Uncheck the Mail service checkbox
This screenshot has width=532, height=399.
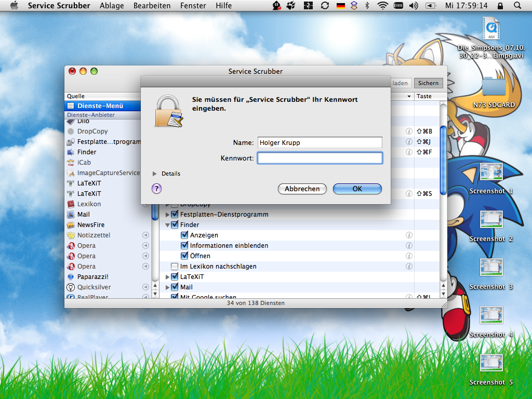tap(175, 287)
